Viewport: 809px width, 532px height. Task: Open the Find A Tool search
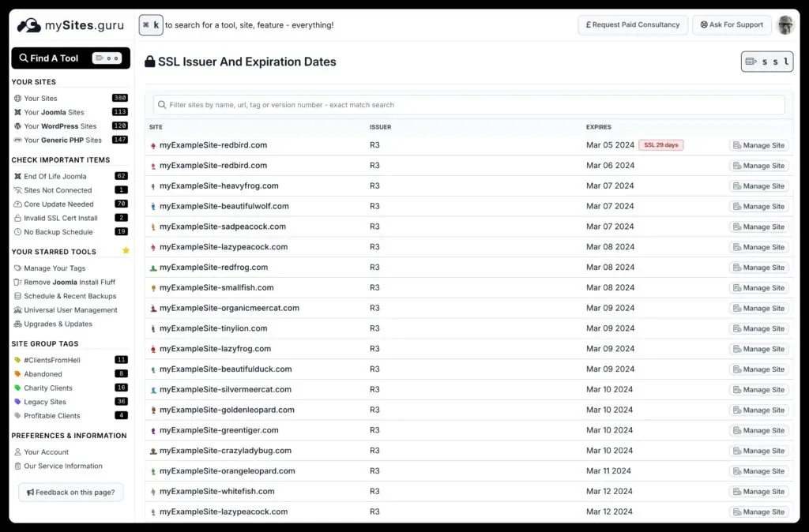point(70,58)
